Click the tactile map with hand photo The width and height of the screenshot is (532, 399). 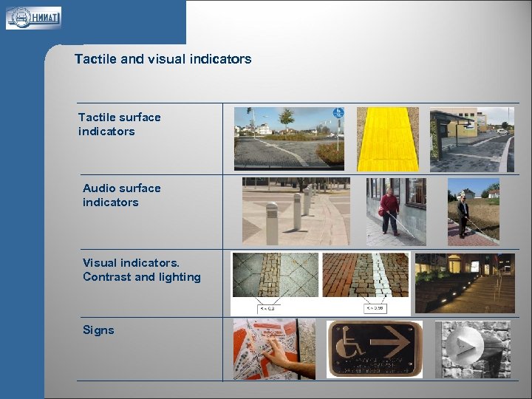[274, 349]
